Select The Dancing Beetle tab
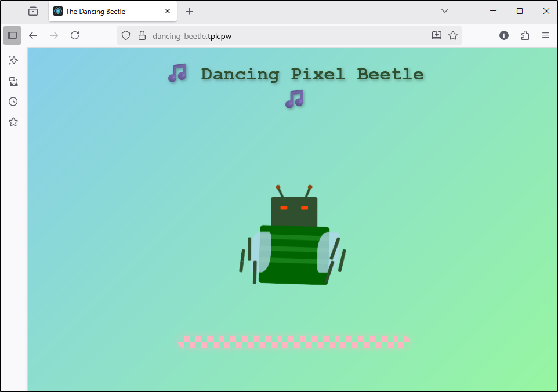 click(x=104, y=11)
